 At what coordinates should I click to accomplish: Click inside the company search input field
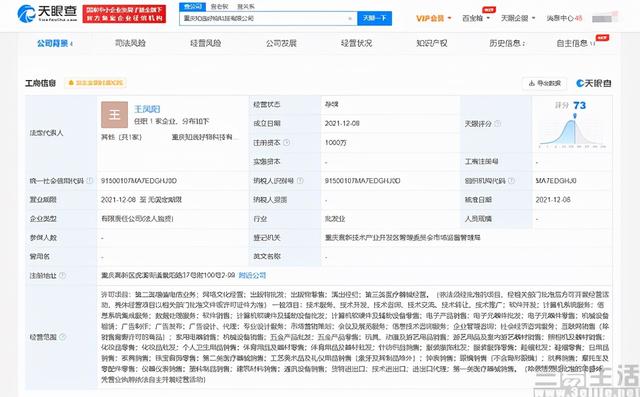(263, 18)
